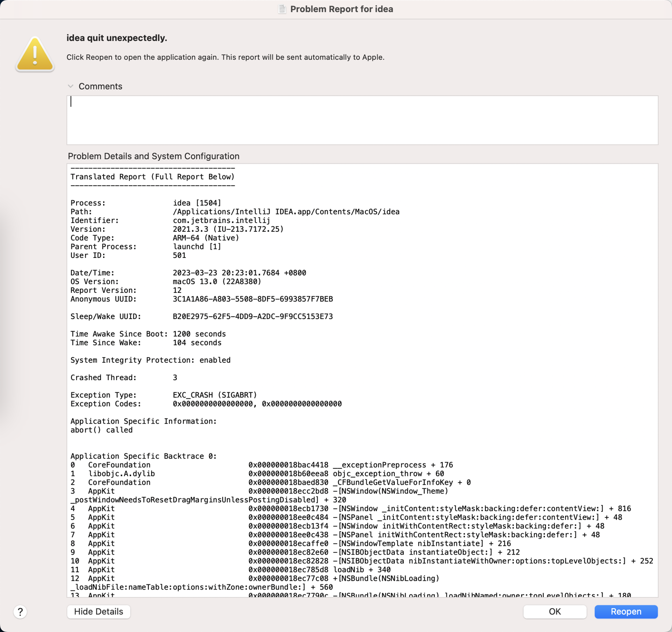The width and height of the screenshot is (672, 632).
Task: Click backtrace row 8 NSWindowTemplate nibInstantiate
Action: (x=291, y=544)
